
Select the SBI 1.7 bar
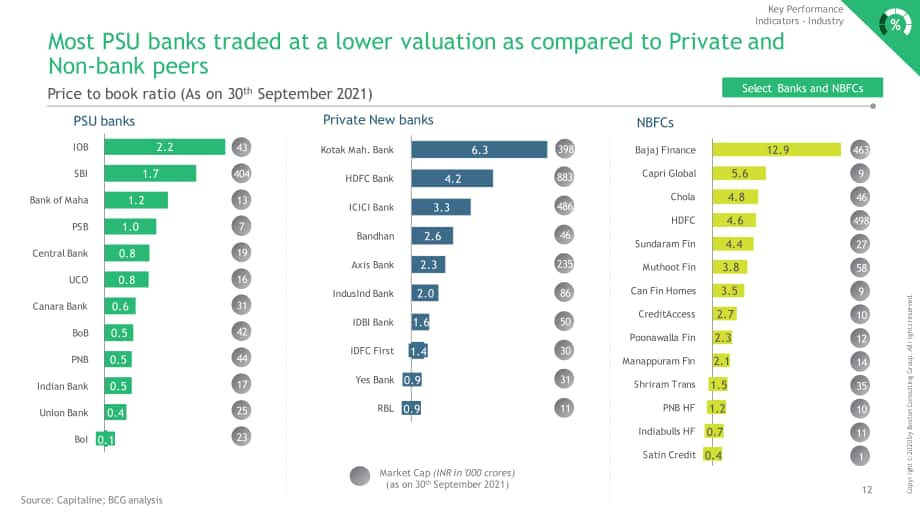coord(150,174)
